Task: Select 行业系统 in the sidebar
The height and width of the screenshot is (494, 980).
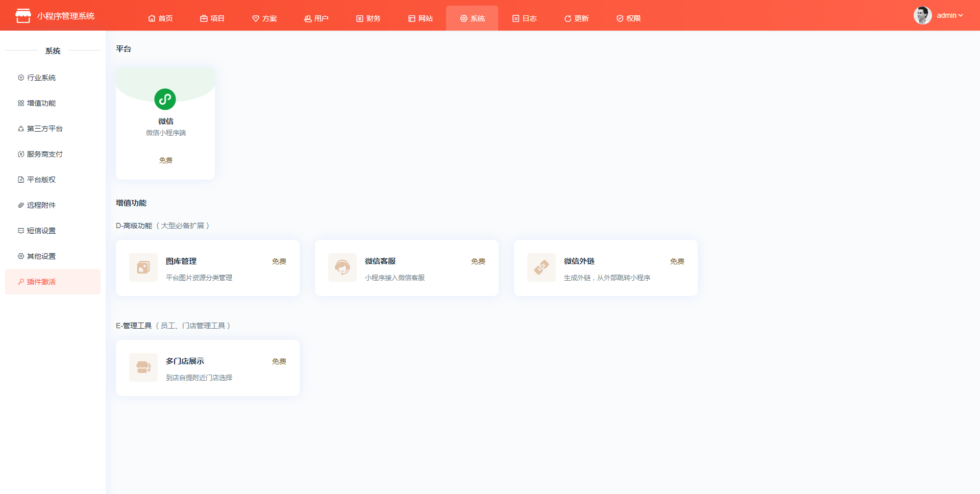Action: (53, 78)
